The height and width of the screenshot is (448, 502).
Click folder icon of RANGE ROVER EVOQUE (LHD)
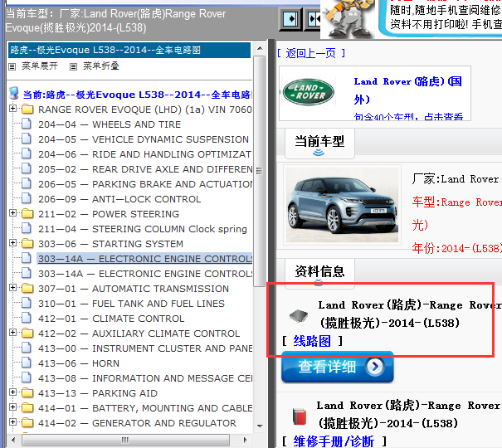(x=27, y=110)
